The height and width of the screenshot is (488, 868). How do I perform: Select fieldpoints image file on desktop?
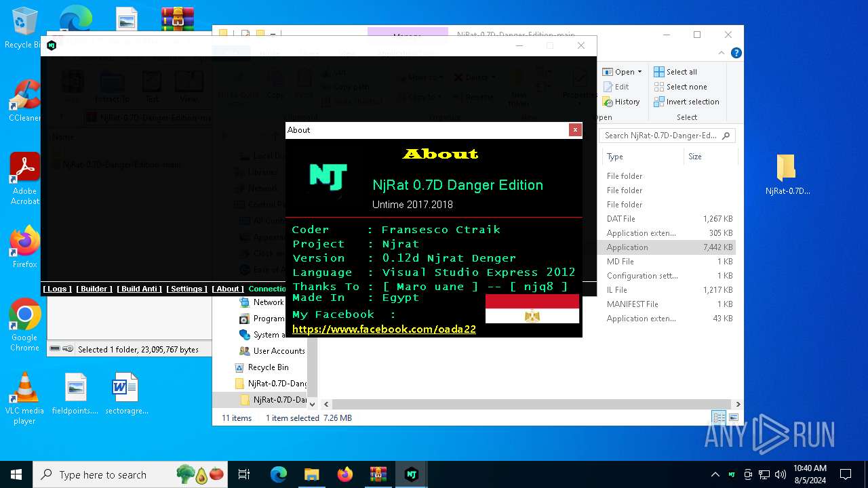75,394
